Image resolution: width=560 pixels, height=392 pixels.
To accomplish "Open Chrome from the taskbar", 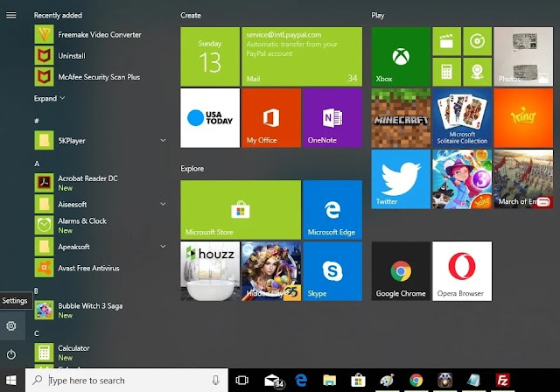I will (x=416, y=381).
